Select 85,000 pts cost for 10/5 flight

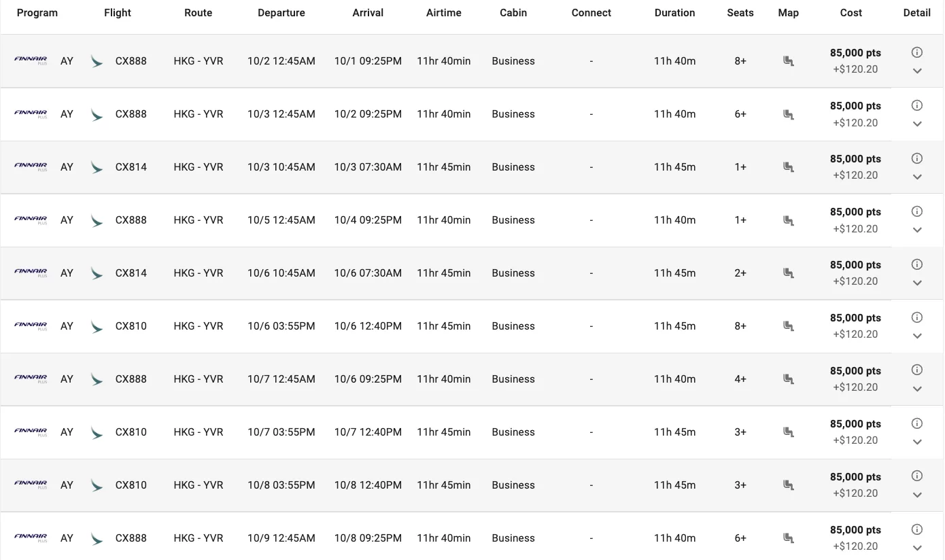[x=855, y=212]
